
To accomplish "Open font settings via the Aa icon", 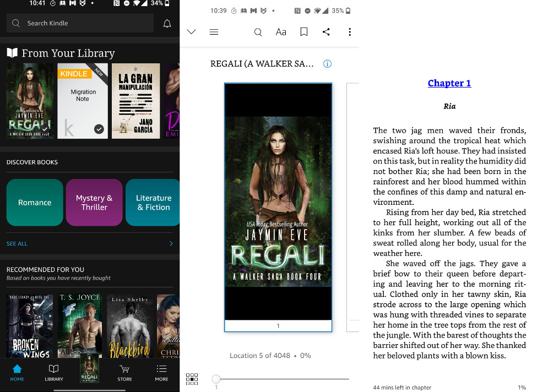I will [x=281, y=32].
